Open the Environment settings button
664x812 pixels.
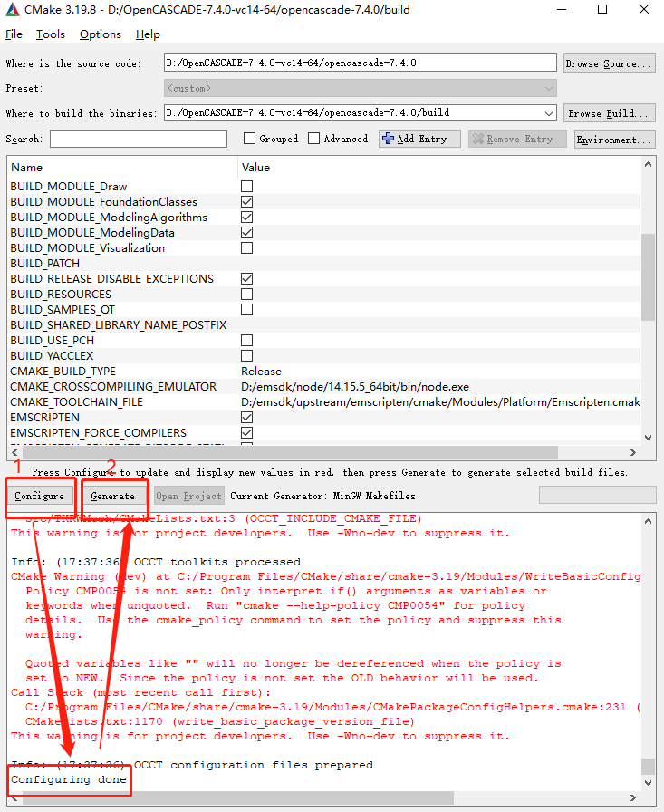pyautogui.click(x=614, y=139)
